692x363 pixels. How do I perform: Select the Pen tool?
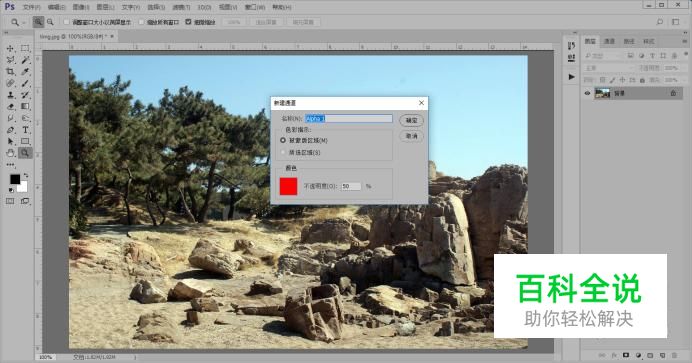11,130
